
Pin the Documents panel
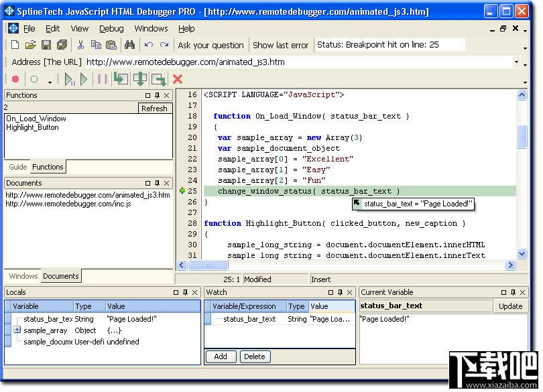click(158, 183)
